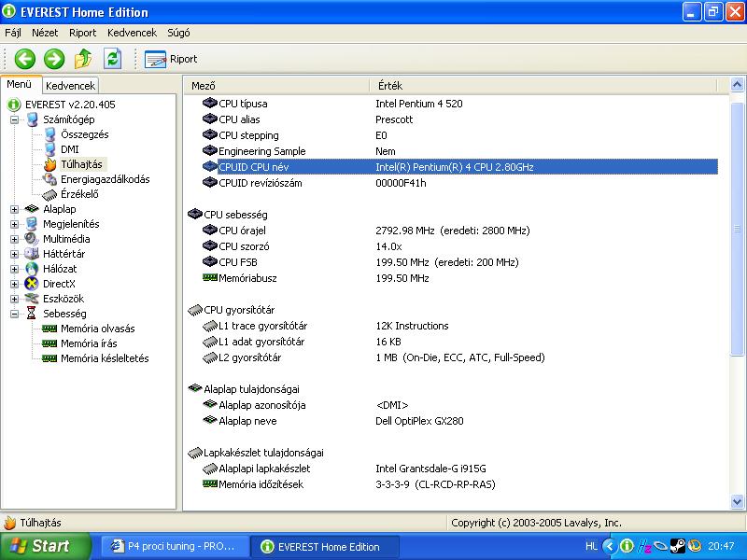
Task: Click the Up one level toolbar icon
Action: [x=83, y=59]
